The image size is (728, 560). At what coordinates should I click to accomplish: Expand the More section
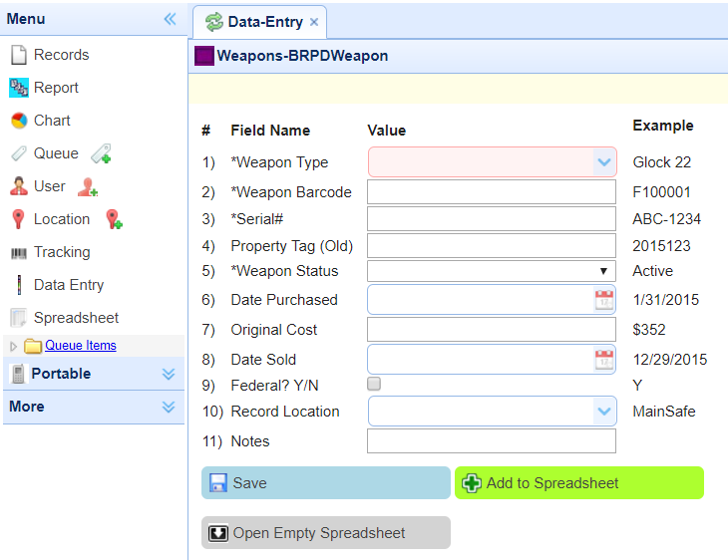(x=94, y=407)
